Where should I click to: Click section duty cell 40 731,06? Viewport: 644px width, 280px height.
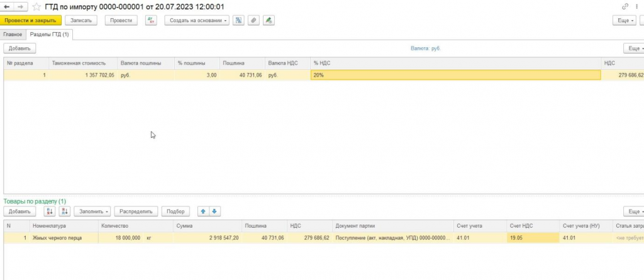242,76
